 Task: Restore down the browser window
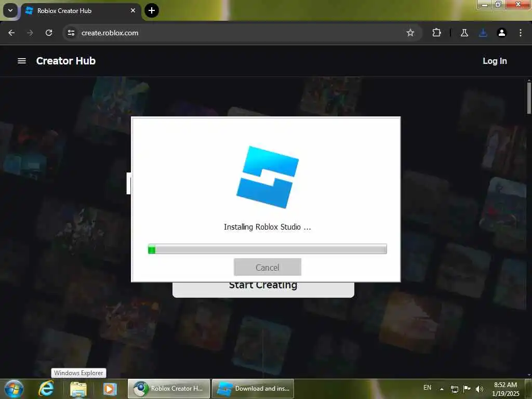pyautogui.click(x=498, y=4)
